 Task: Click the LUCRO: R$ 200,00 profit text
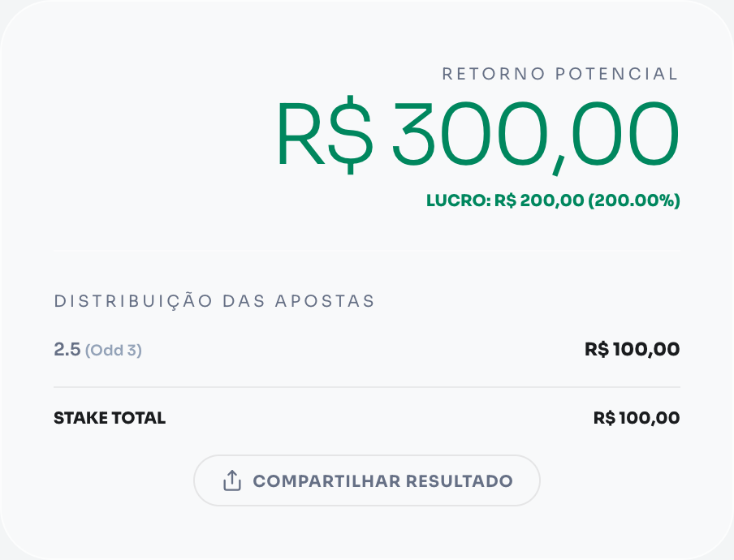click(x=503, y=199)
